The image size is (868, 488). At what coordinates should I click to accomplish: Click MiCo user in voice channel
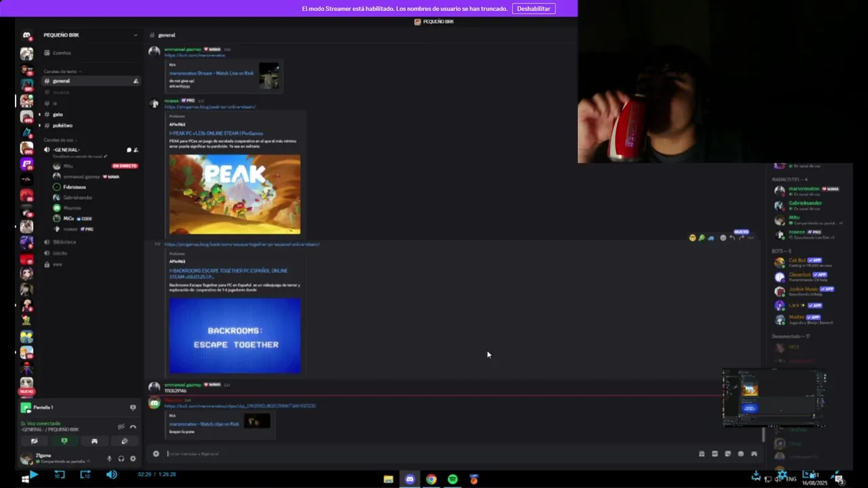coord(68,218)
